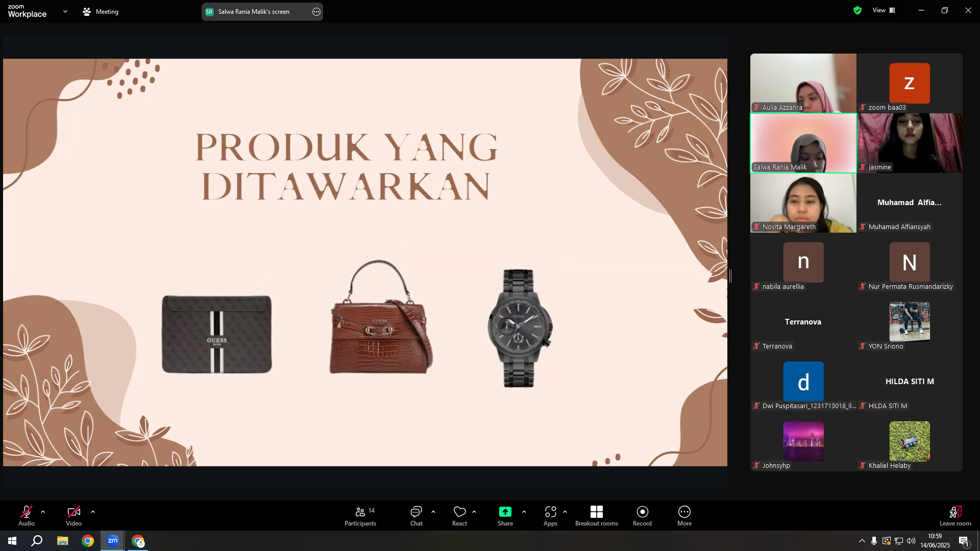Click Leave room
Viewport: 980px width, 551px height.
[x=955, y=515]
